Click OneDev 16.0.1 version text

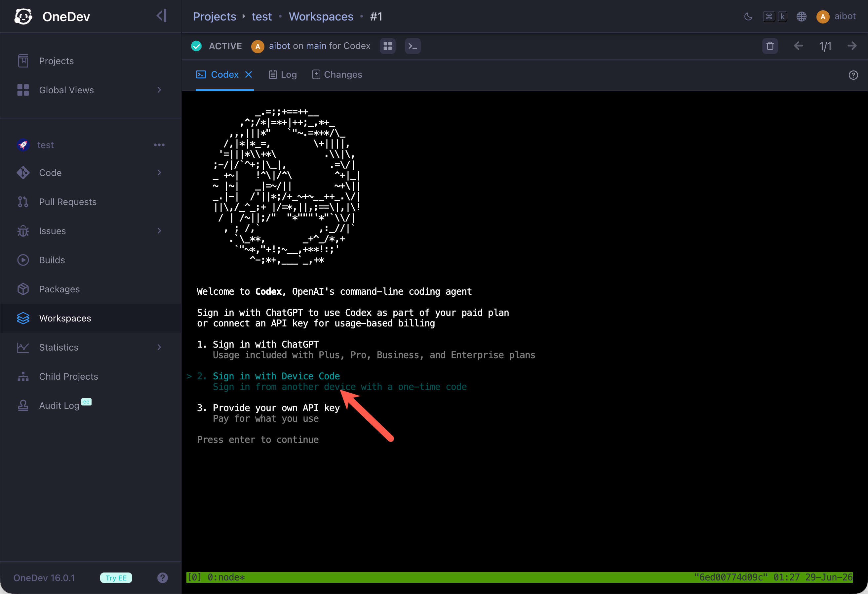[x=44, y=578]
